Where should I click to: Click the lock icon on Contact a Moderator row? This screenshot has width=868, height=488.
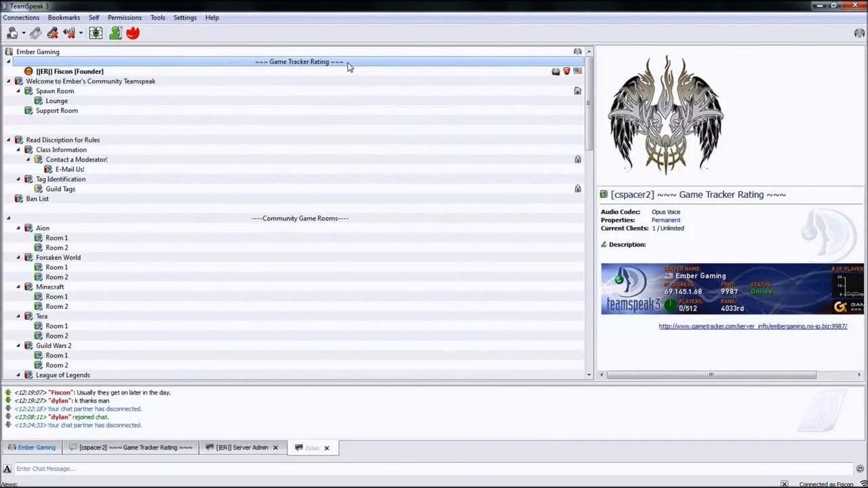coord(578,159)
